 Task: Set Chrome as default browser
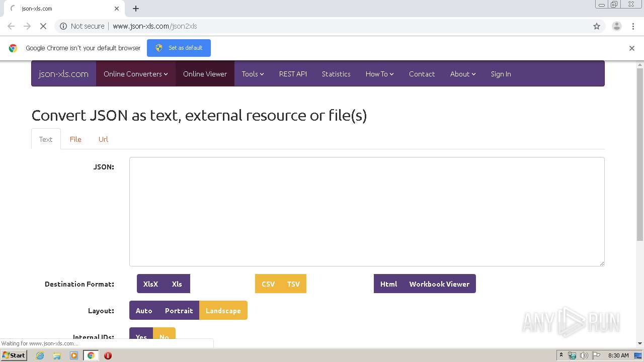point(179,48)
